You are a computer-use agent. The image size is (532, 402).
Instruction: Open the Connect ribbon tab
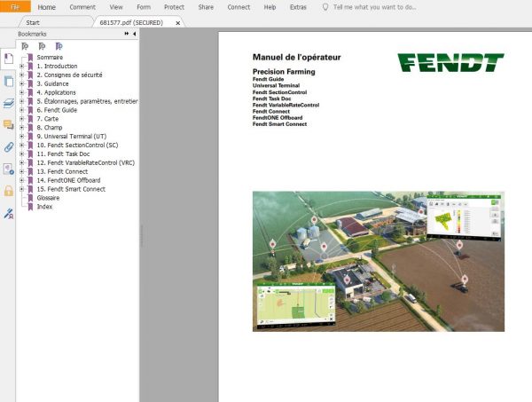pyautogui.click(x=239, y=7)
